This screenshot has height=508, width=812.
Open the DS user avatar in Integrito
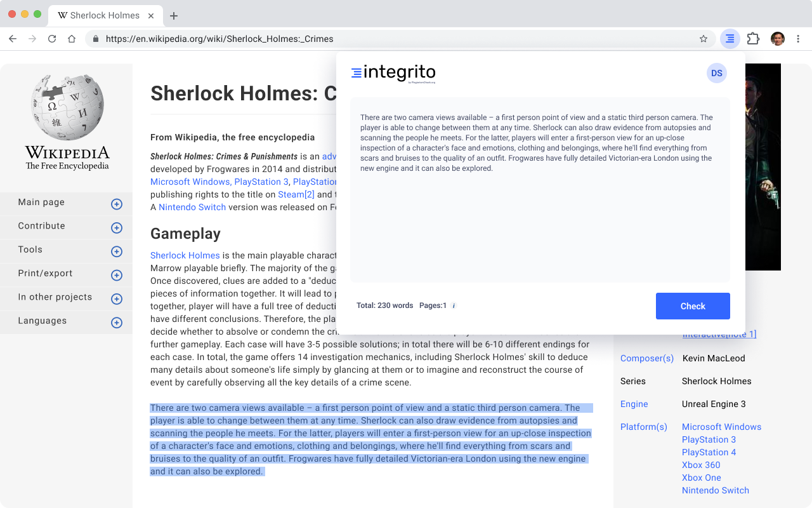[x=716, y=73]
